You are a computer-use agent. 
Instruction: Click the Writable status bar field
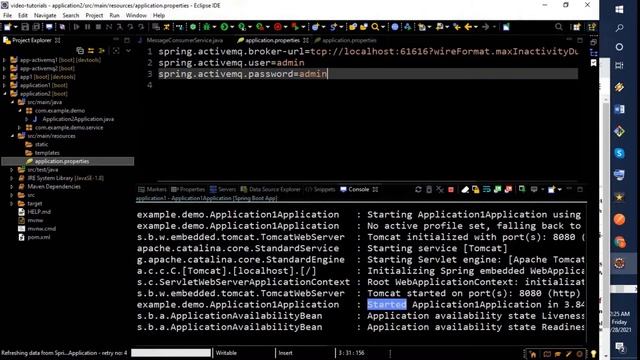pos(226,353)
